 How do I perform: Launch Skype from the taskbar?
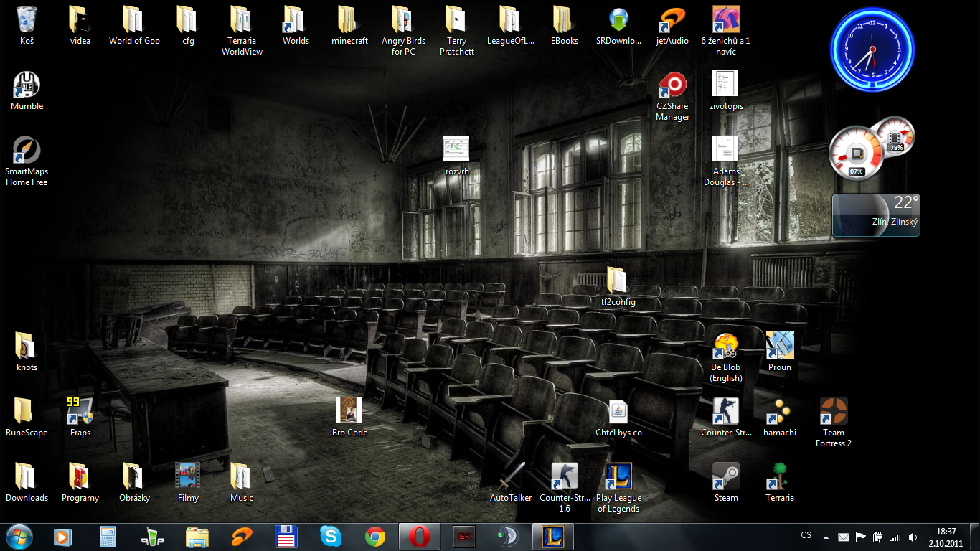[x=331, y=537]
